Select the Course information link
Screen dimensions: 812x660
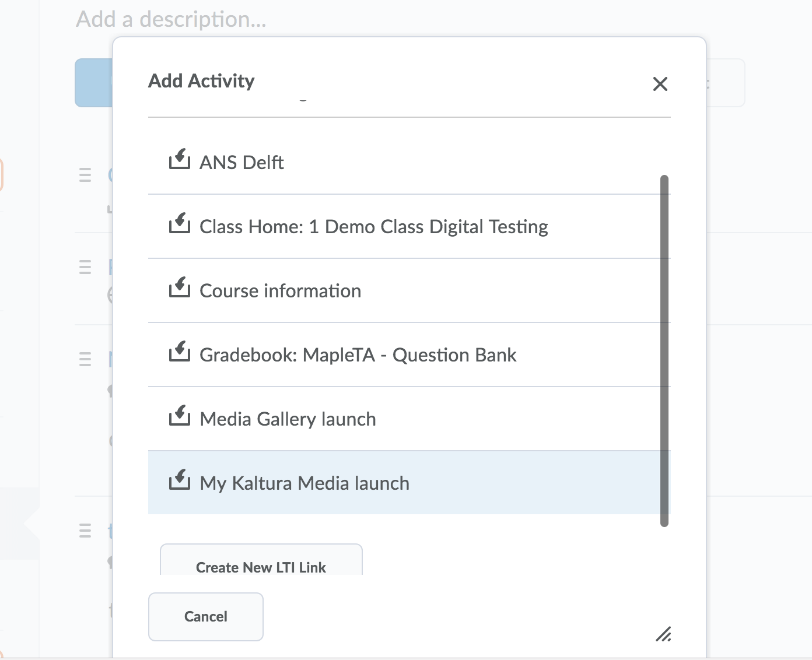click(x=280, y=290)
